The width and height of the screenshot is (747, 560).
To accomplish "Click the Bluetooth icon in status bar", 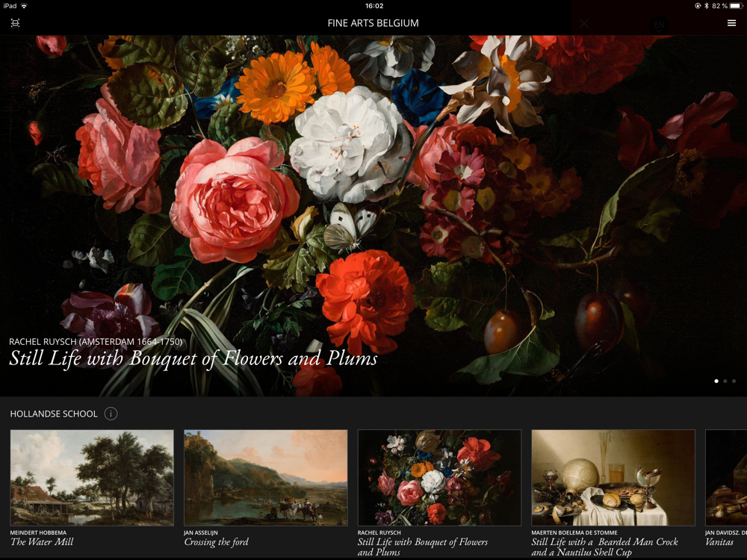I will 707,6.
